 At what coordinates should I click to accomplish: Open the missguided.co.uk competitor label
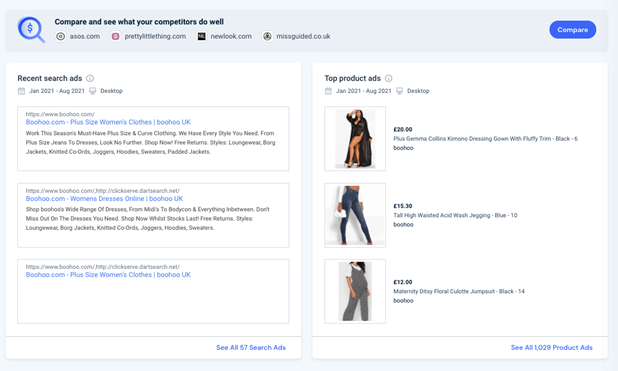tap(303, 36)
